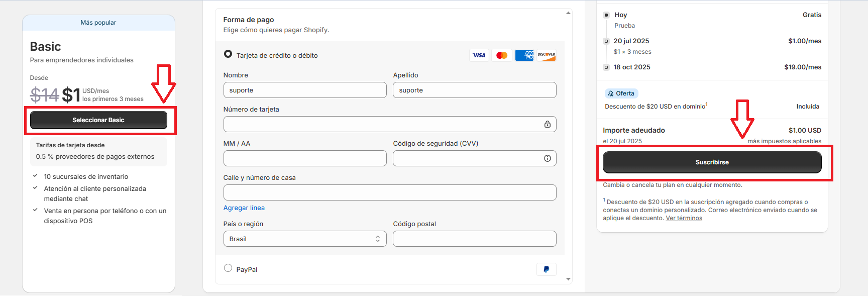868x297 pixels.
Task: Click Calle y número de casa field
Action: (390, 192)
